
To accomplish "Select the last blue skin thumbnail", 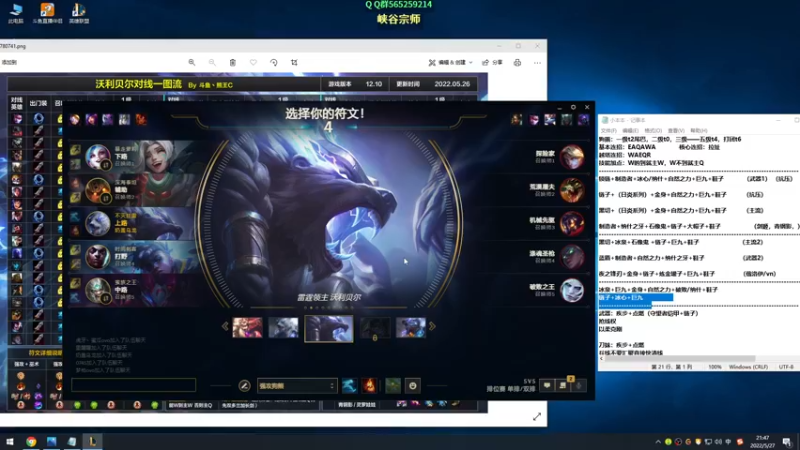I will click(411, 327).
